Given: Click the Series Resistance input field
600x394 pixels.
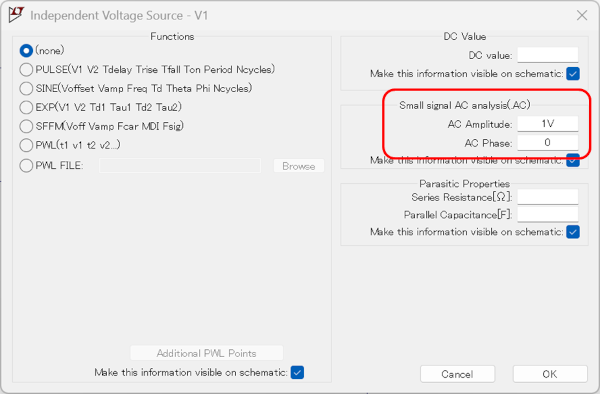Looking at the screenshot, I should (548, 197).
